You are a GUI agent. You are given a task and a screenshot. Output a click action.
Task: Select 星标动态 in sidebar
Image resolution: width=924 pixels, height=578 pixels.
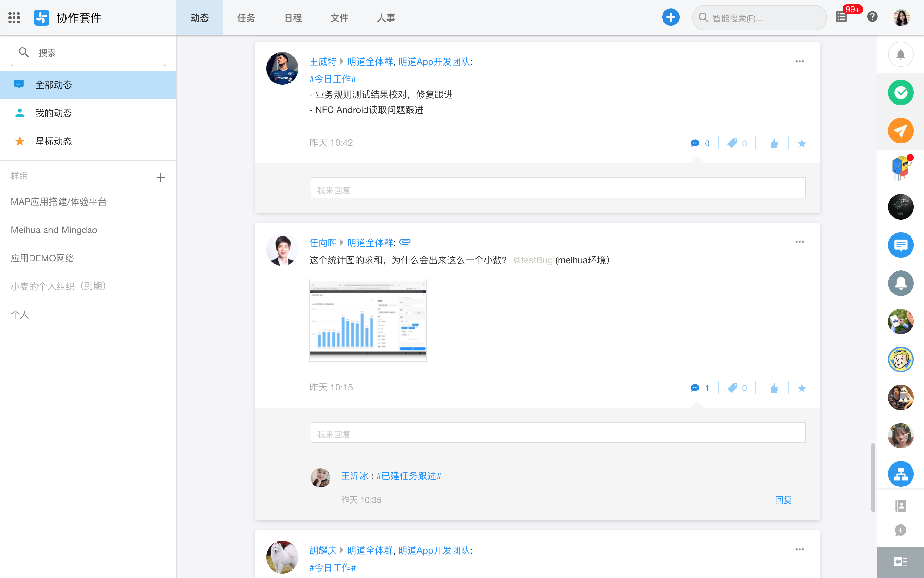(88, 141)
